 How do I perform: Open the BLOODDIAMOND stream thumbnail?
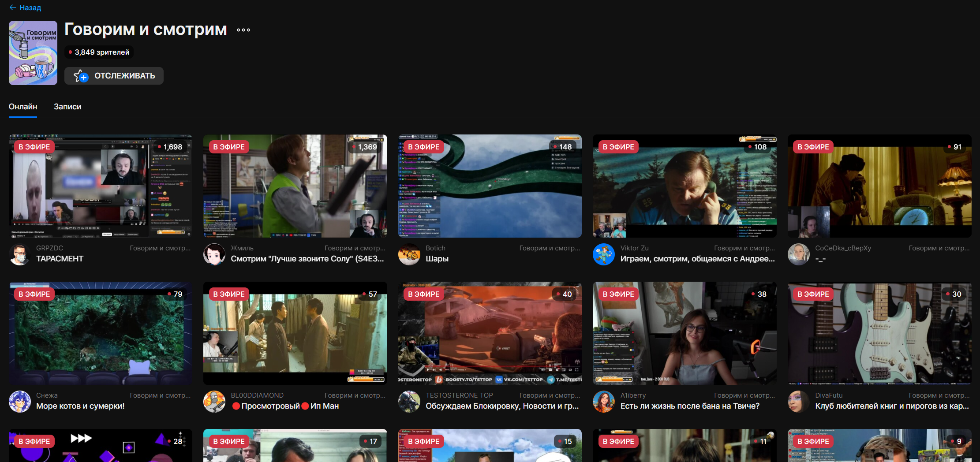[x=295, y=333]
